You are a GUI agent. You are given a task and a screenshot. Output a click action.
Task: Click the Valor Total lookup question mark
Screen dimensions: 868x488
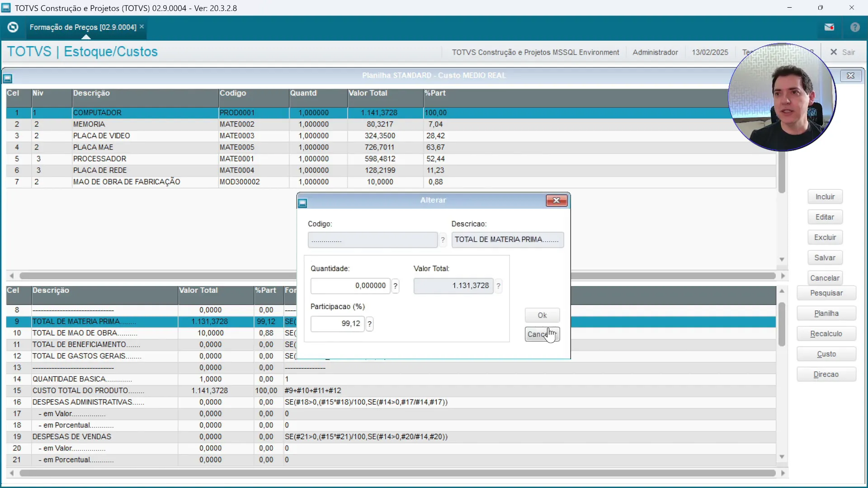pyautogui.click(x=499, y=286)
